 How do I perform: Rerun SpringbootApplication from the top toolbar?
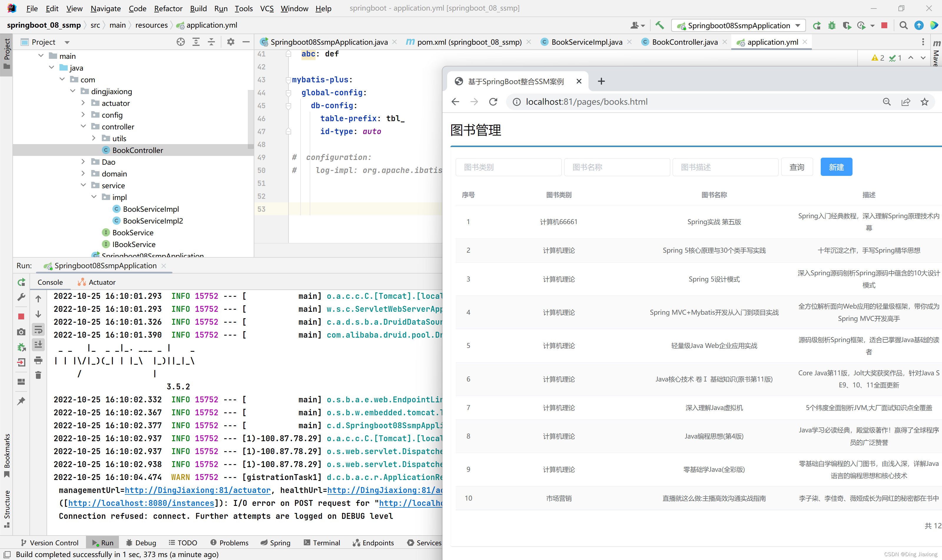coord(817,25)
